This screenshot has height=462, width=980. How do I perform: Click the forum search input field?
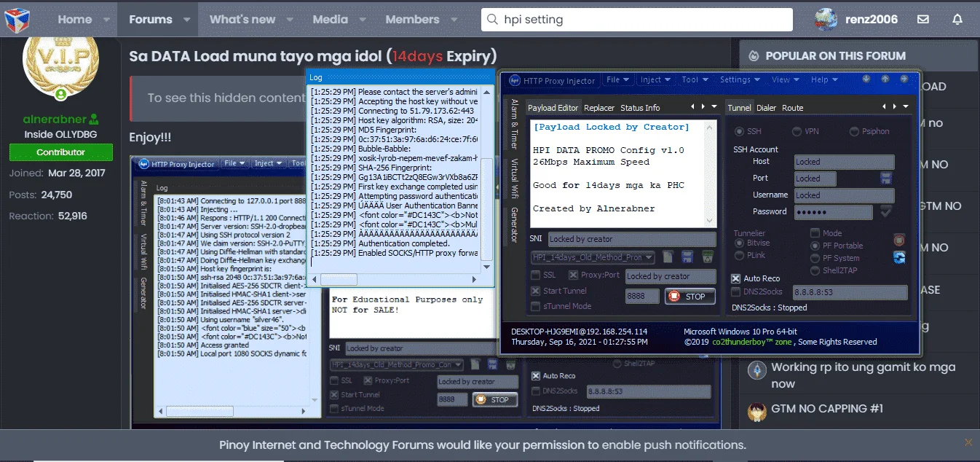[x=637, y=20]
